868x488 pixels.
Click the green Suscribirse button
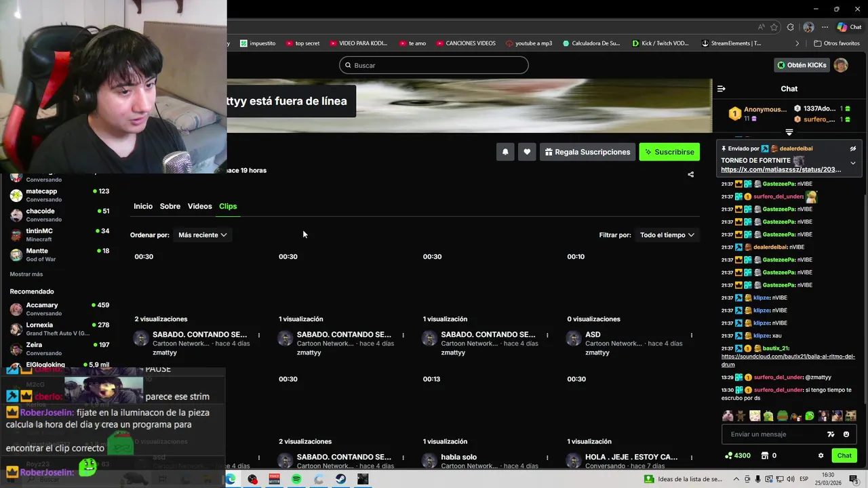click(669, 152)
